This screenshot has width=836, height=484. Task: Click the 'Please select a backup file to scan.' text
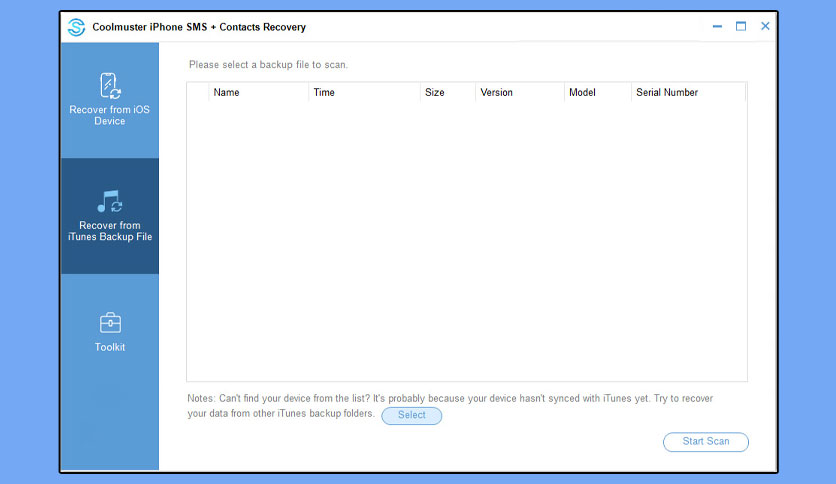pyautogui.click(x=268, y=64)
